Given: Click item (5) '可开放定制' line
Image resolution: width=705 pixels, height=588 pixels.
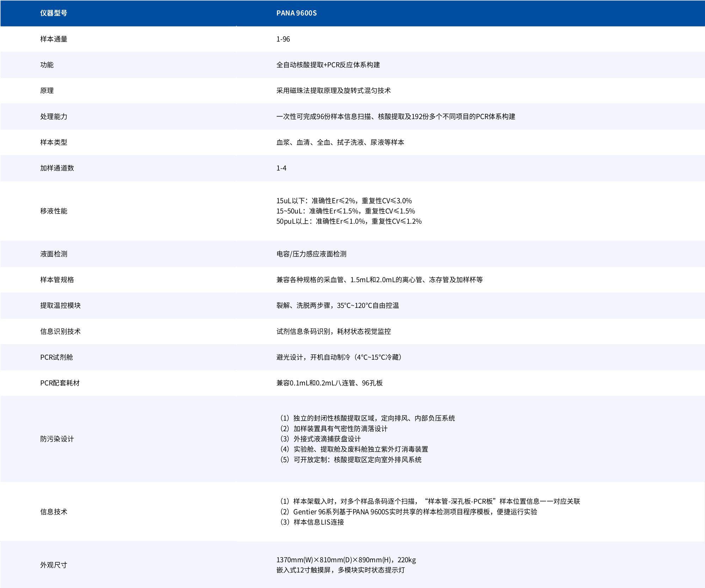Looking at the screenshot, I should (x=350, y=460).
